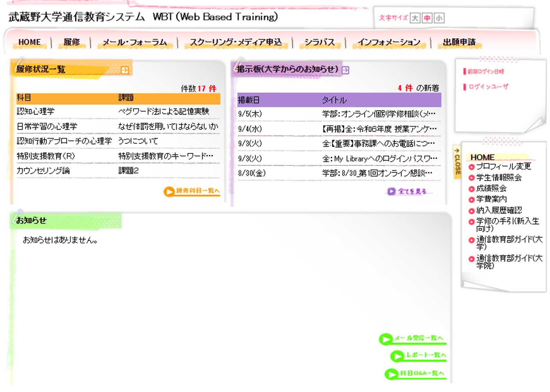Click the 8/30(金) posting date
Image resolution: width=550 pixels, height=392 pixels.
[x=252, y=173]
